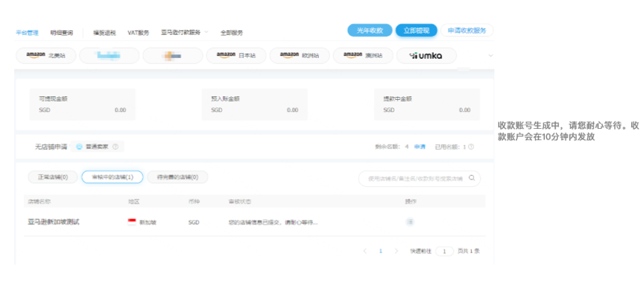Select the Amazon 日本站 marketplace pill

pos(236,55)
